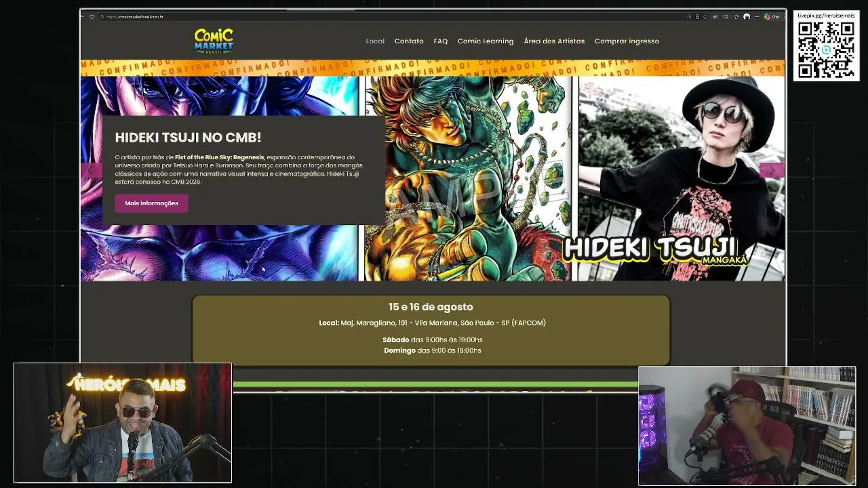Click the livepix QR code image
Viewport: 868px width, 488px height.
click(x=825, y=49)
